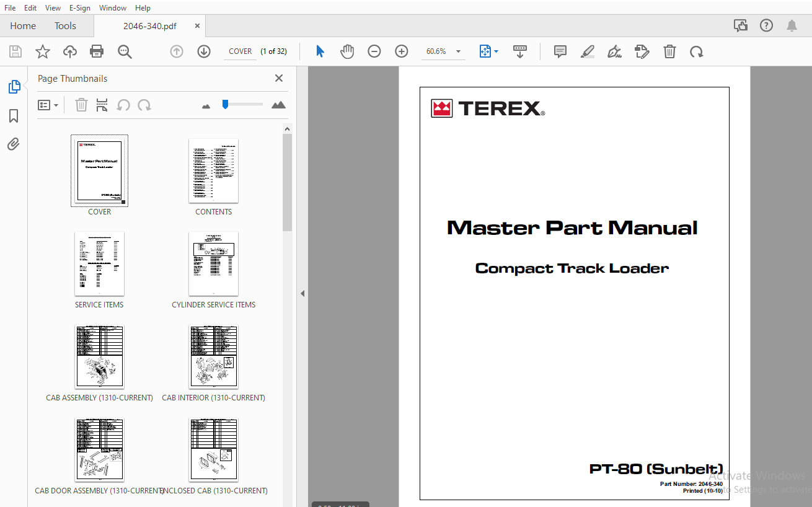This screenshot has height=507, width=812.
Task: Close the Page Thumbnails panel
Action: tap(279, 78)
